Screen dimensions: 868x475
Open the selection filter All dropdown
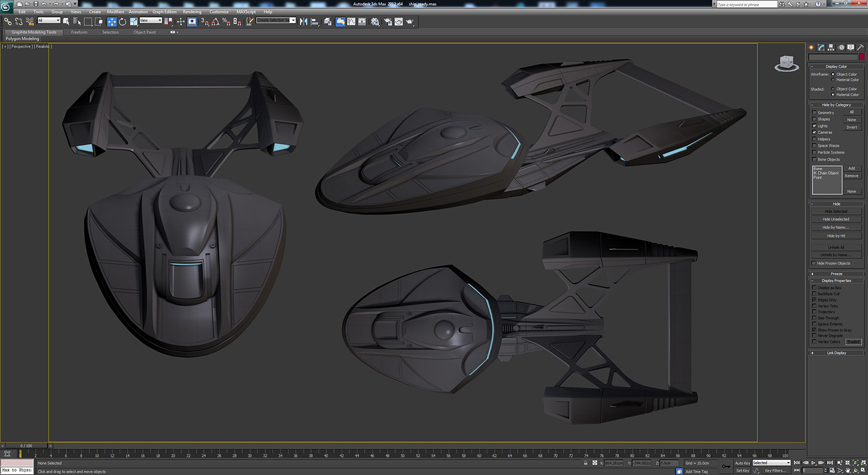click(x=49, y=20)
